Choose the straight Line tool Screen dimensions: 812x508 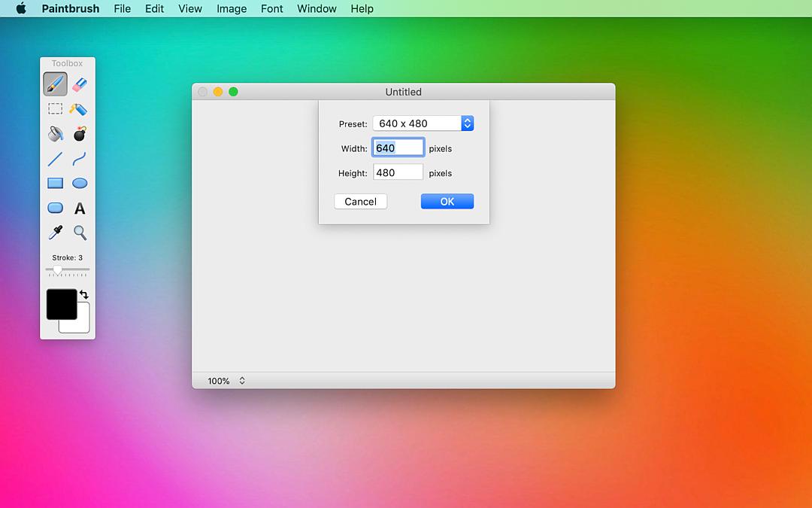(x=56, y=159)
